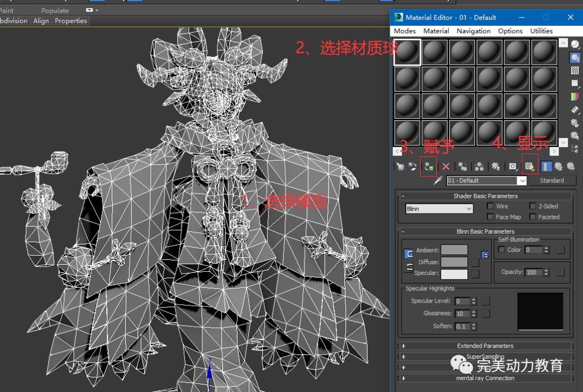
Task: Click the Diffuse color swatch
Action: point(454,262)
